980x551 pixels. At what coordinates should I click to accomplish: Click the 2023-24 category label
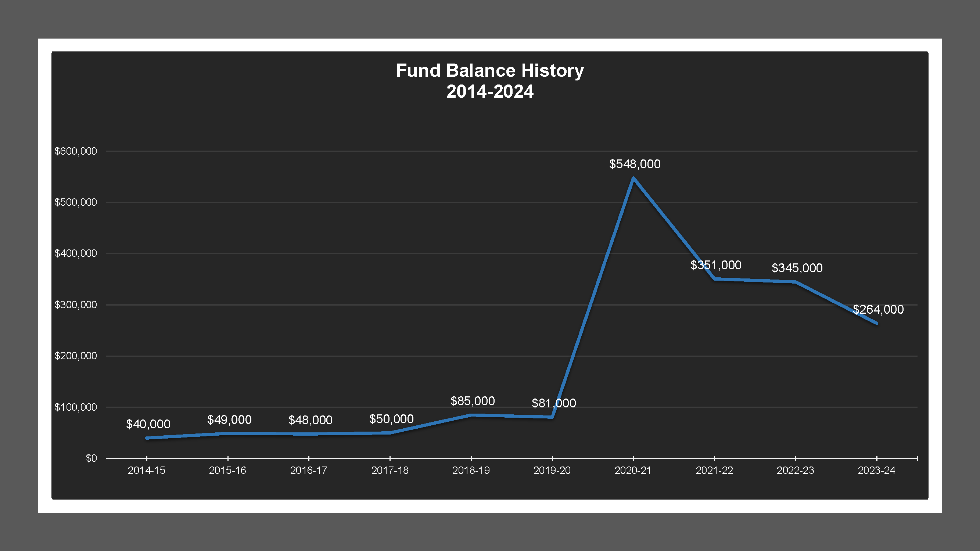(x=876, y=471)
